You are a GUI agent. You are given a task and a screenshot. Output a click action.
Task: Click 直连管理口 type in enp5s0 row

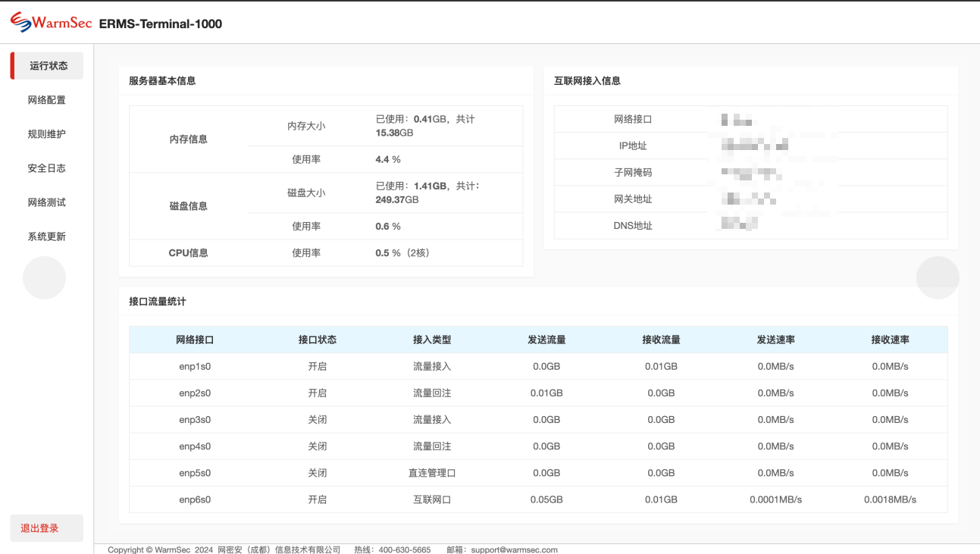(432, 473)
